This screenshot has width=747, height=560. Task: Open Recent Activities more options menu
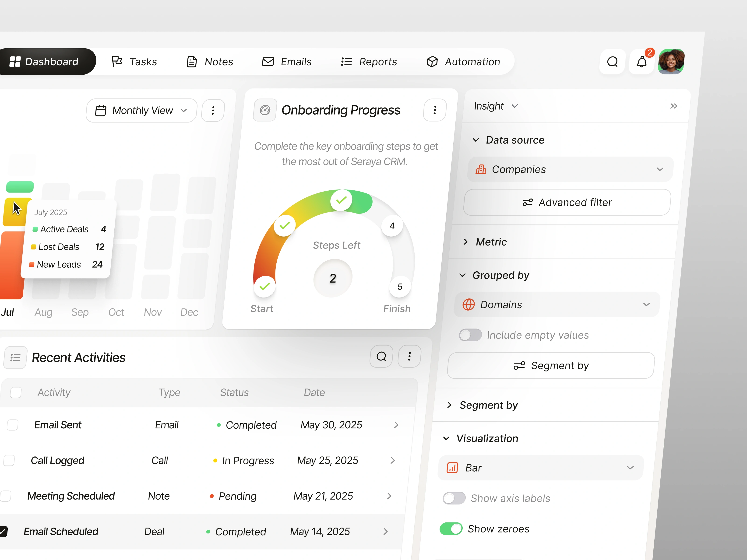(x=409, y=356)
